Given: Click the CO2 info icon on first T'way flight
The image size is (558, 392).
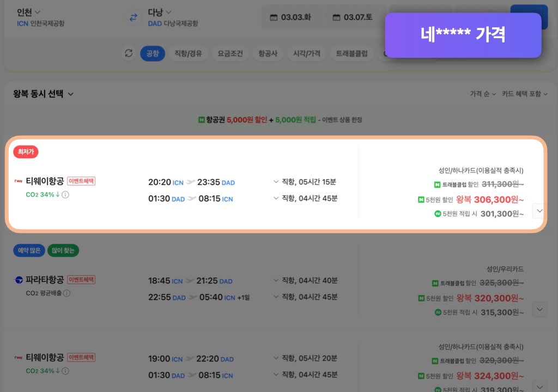Looking at the screenshot, I should [65, 195].
